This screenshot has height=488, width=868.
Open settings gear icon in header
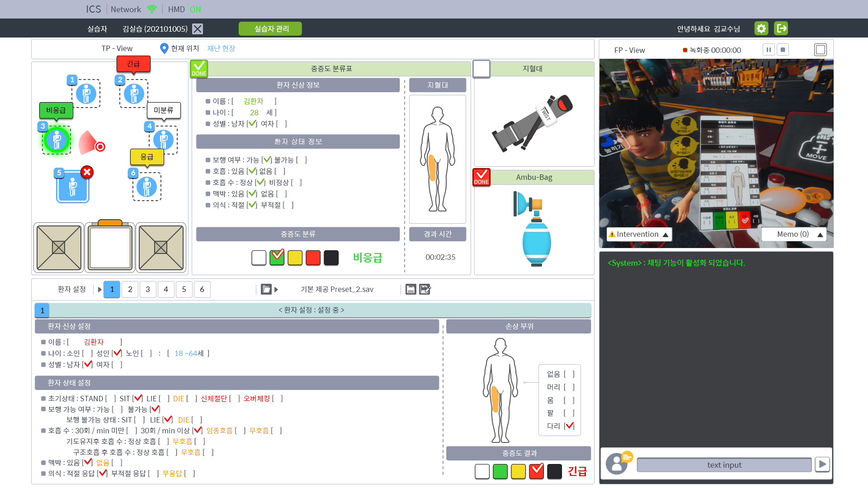761,28
